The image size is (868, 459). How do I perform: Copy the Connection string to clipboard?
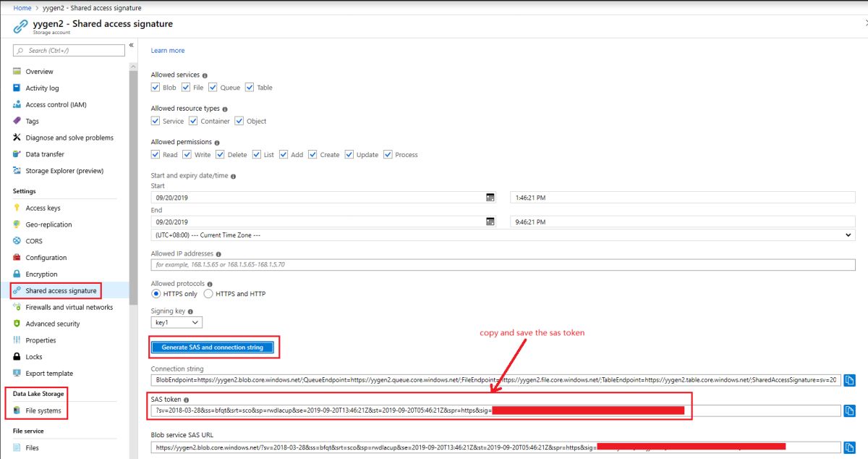[850, 380]
